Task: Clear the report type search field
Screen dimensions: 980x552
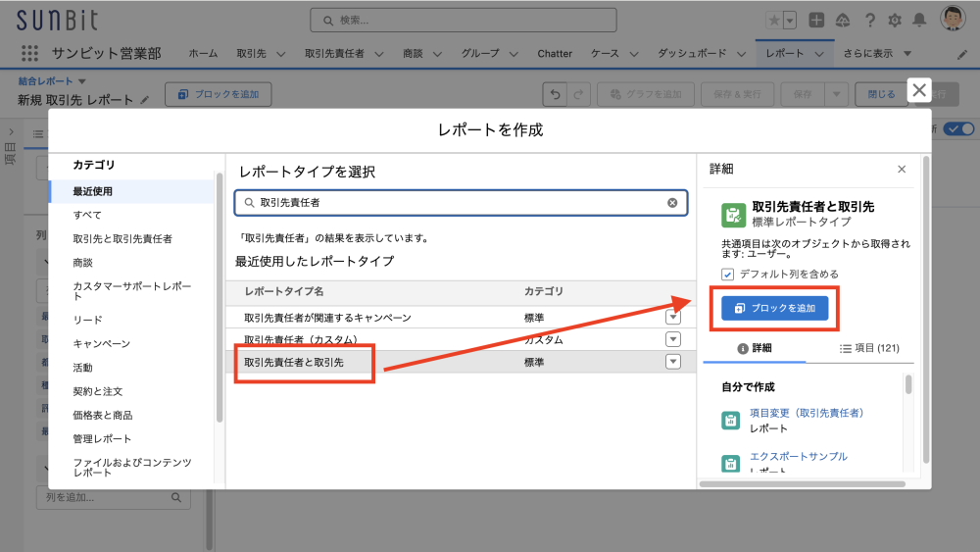Action: [672, 203]
